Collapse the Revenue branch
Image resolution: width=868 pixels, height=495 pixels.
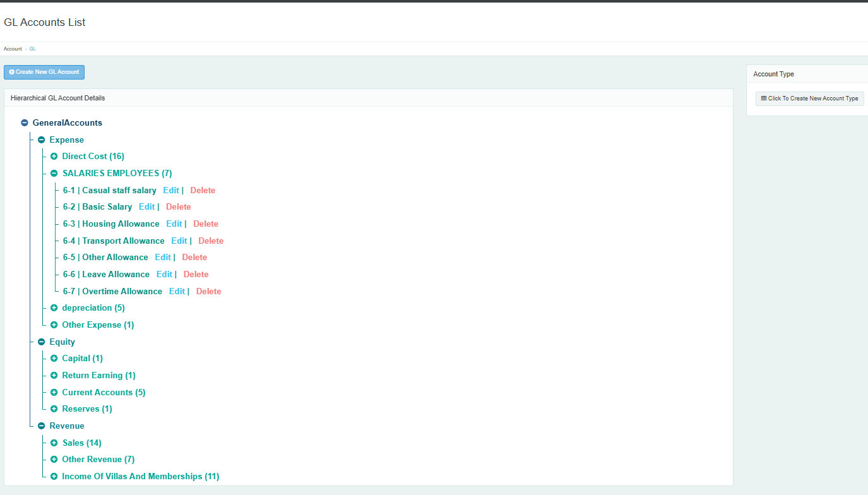pos(41,426)
